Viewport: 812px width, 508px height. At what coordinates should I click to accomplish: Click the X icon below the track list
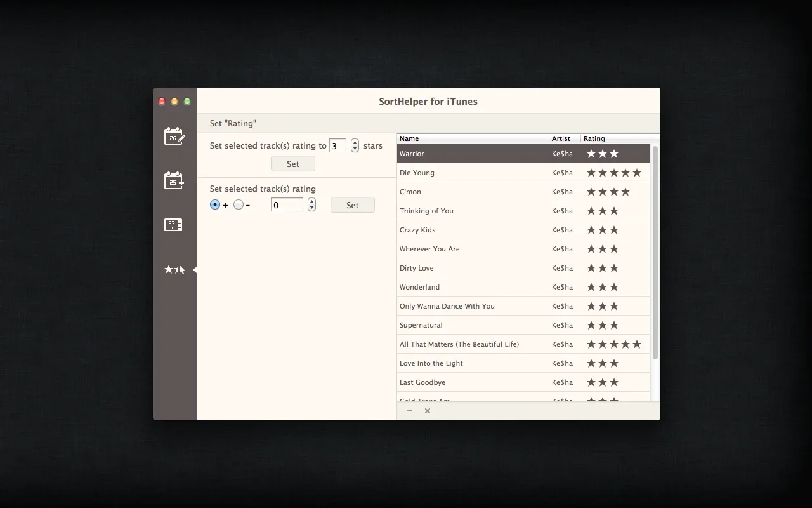pos(428,411)
